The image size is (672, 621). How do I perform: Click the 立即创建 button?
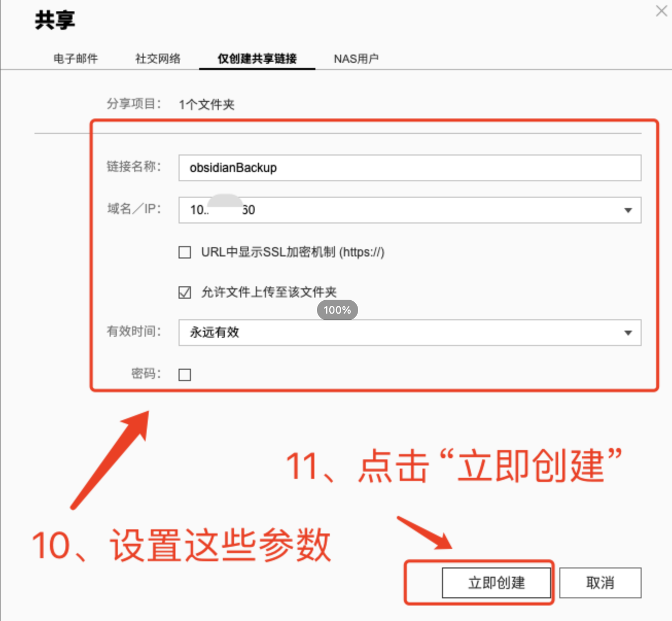(x=497, y=583)
